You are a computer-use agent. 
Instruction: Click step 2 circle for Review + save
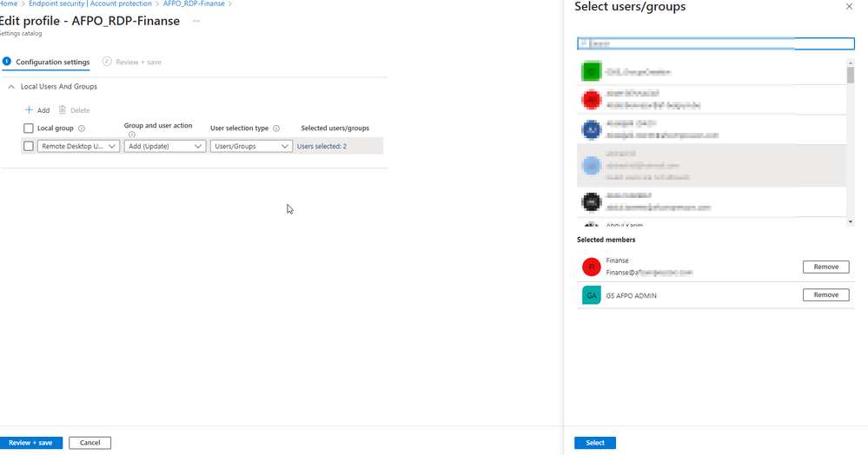click(107, 62)
